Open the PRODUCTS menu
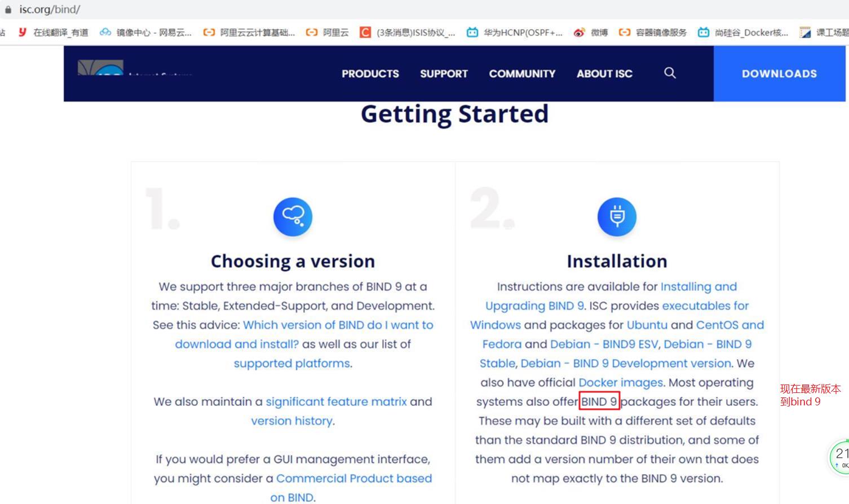The width and height of the screenshot is (849, 504). [370, 74]
